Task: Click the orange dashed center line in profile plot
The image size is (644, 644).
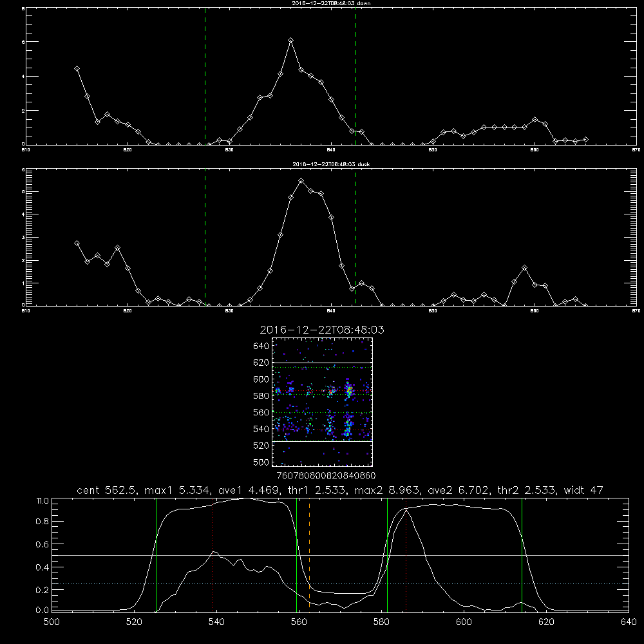Action: 309,554
